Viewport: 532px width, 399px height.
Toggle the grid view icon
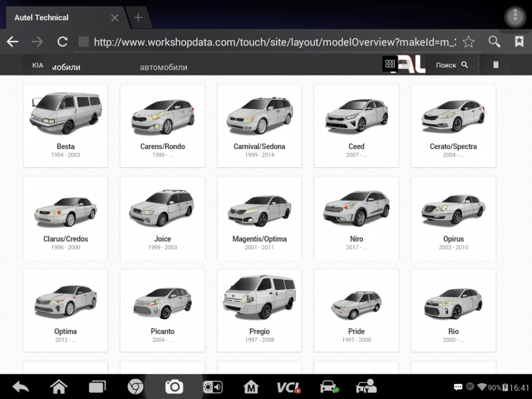[390, 64]
